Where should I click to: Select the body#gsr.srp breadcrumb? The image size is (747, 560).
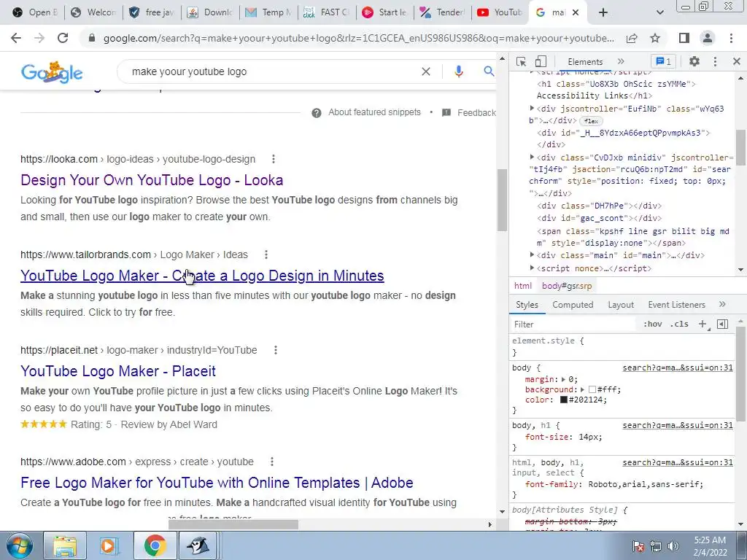567,286
